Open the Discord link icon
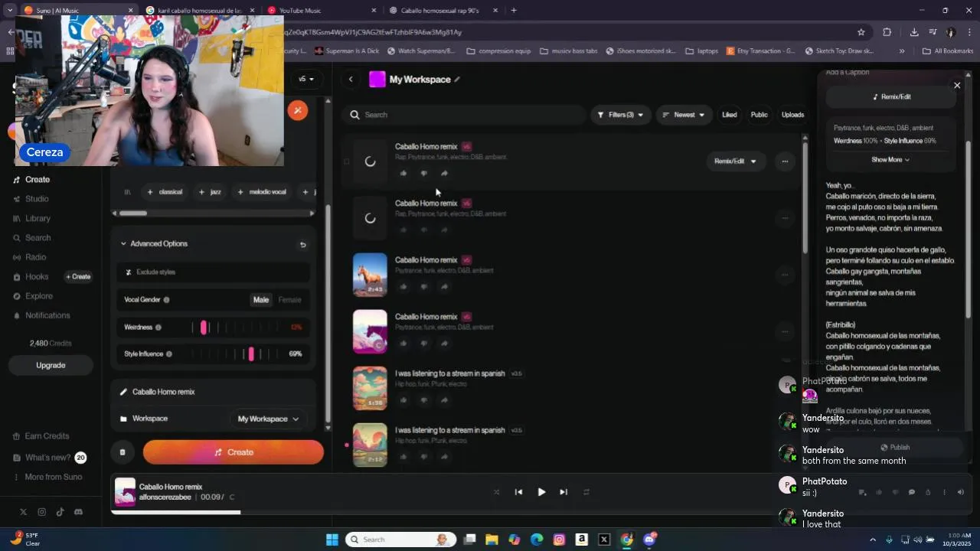Screen dimensions: 980x551 click(x=78, y=512)
